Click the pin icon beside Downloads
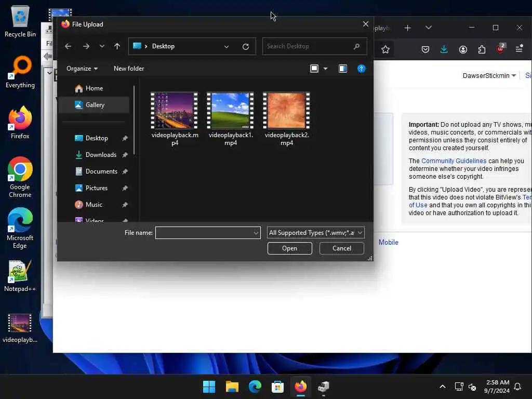532x399 pixels. click(125, 155)
